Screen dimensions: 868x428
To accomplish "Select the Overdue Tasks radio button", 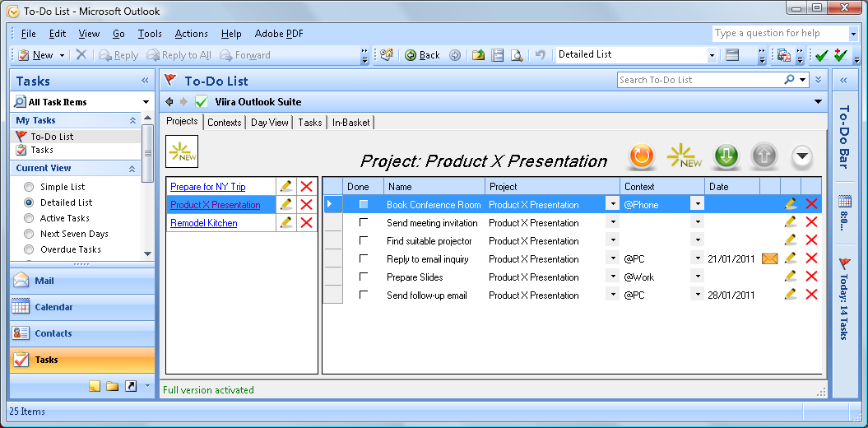I will 29,249.
